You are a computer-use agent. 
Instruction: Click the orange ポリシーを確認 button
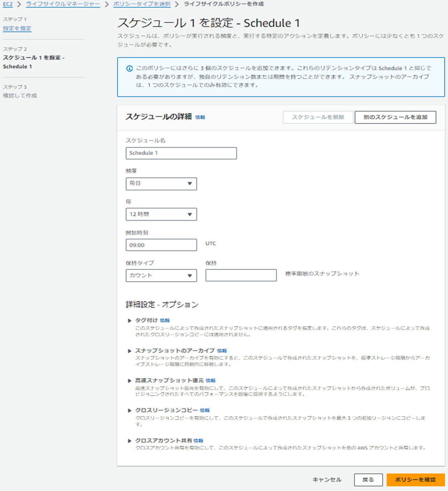pyautogui.click(x=415, y=480)
